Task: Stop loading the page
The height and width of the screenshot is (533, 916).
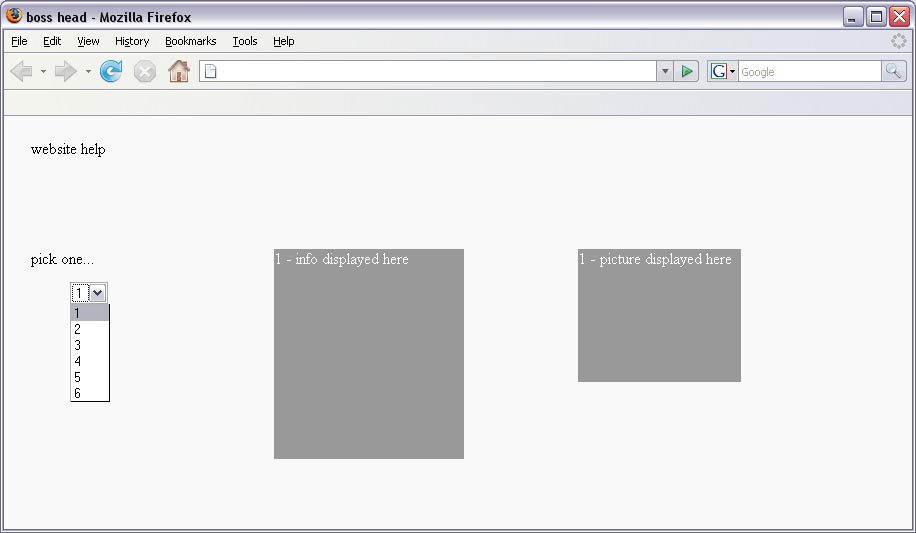Action: 144,72
